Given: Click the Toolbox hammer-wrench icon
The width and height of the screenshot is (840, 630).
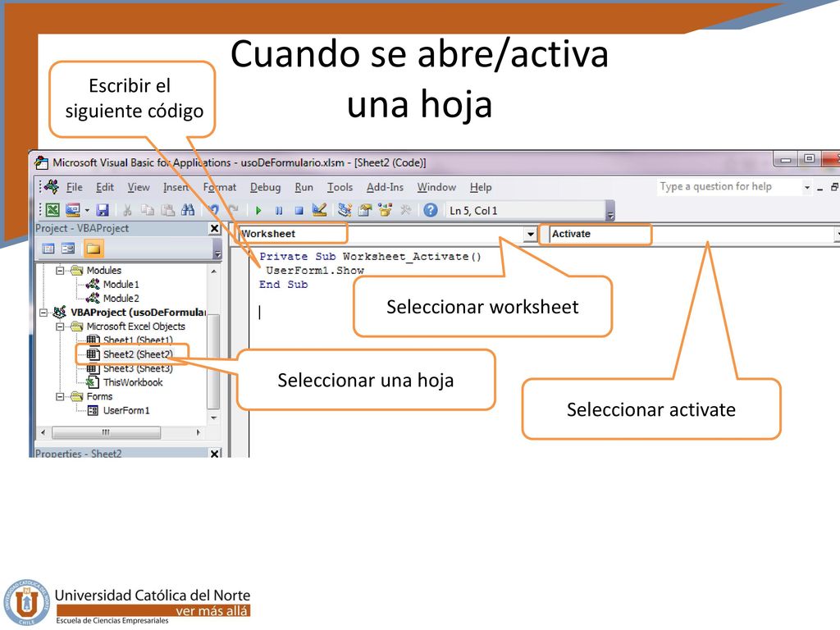Looking at the screenshot, I should click(405, 210).
